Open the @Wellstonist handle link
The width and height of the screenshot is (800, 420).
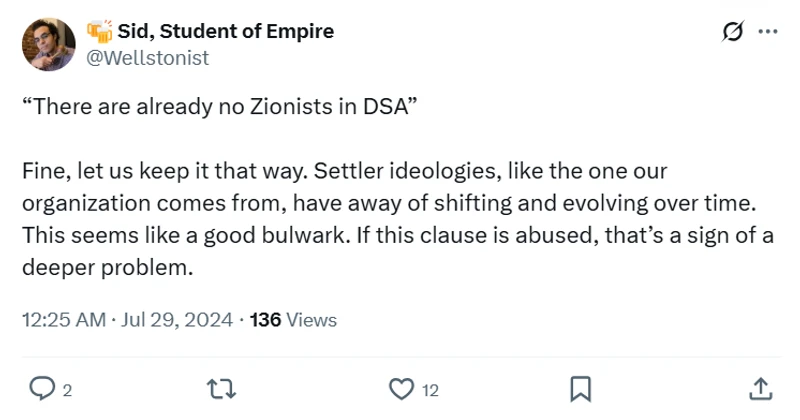[x=149, y=57]
